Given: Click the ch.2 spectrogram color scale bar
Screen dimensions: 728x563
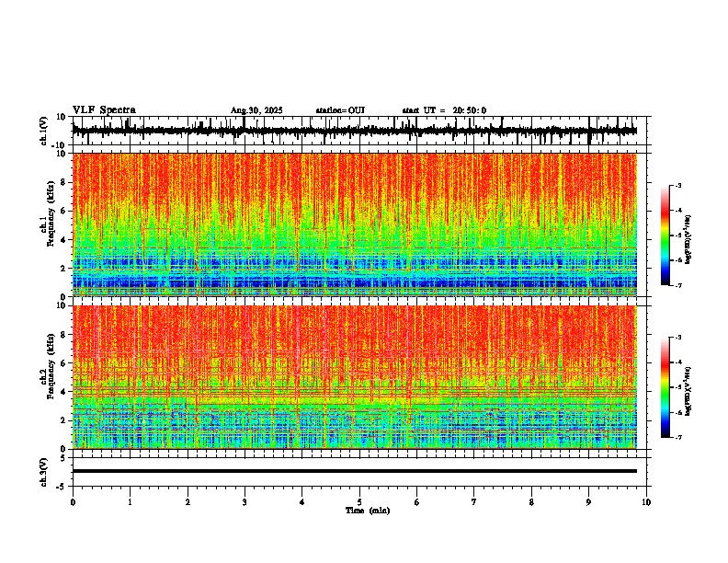Looking at the screenshot, I should click(665, 387).
